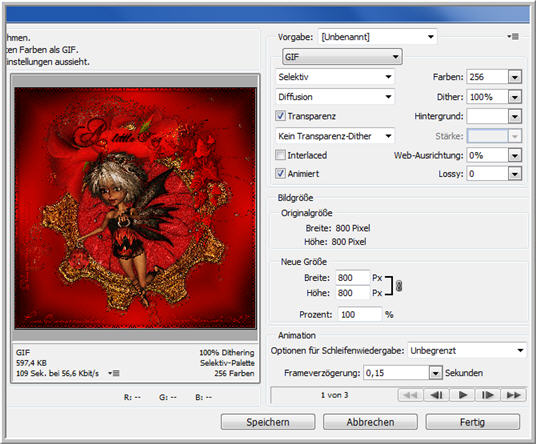Viewport: 536px width, 444px height.
Task: Click the Frameverzögerung 0,15 field
Action: pyautogui.click(x=397, y=373)
